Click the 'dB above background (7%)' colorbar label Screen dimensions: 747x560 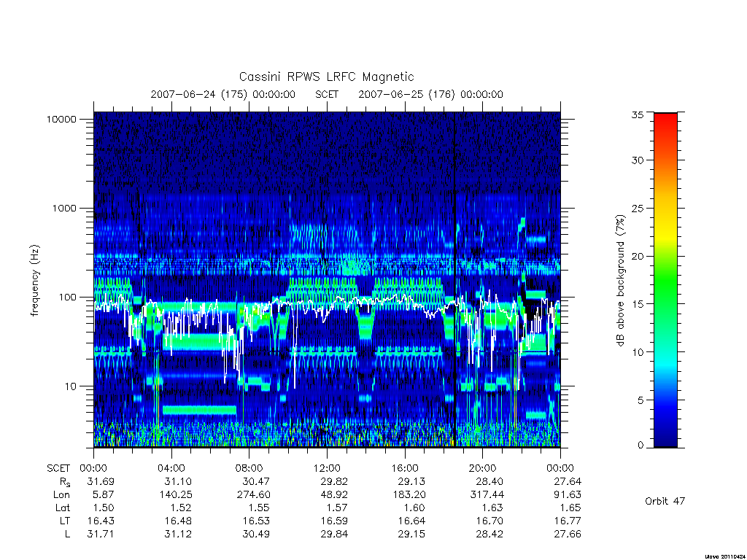(x=620, y=281)
